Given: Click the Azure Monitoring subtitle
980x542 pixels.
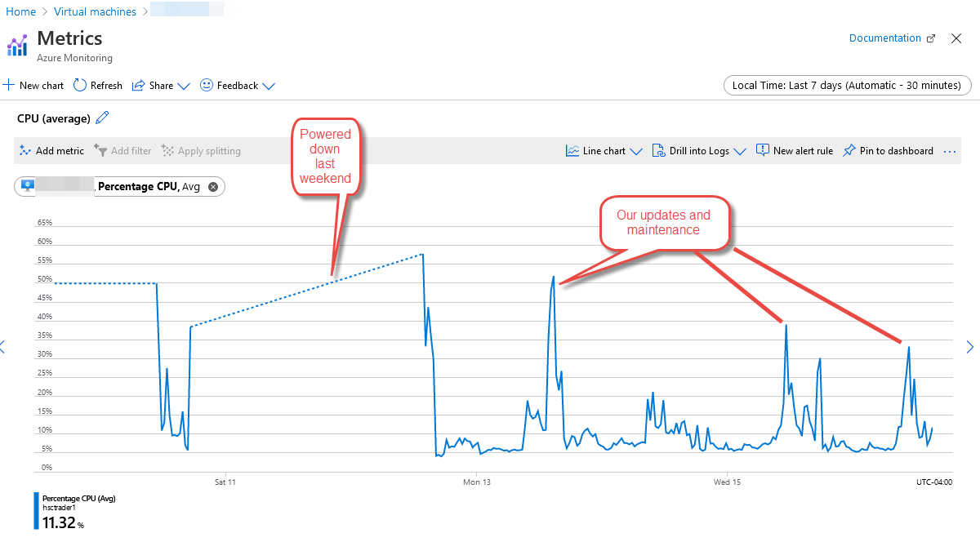Looking at the screenshot, I should tap(74, 58).
